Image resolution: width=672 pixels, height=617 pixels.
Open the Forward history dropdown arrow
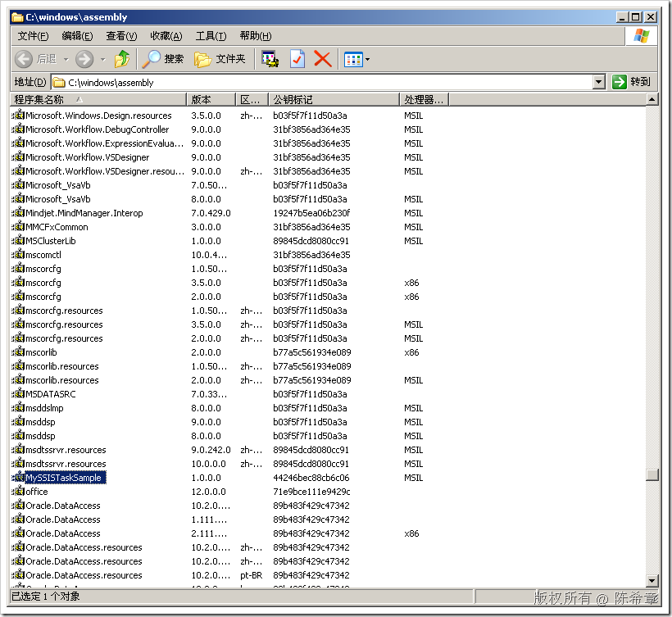point(103,60)
